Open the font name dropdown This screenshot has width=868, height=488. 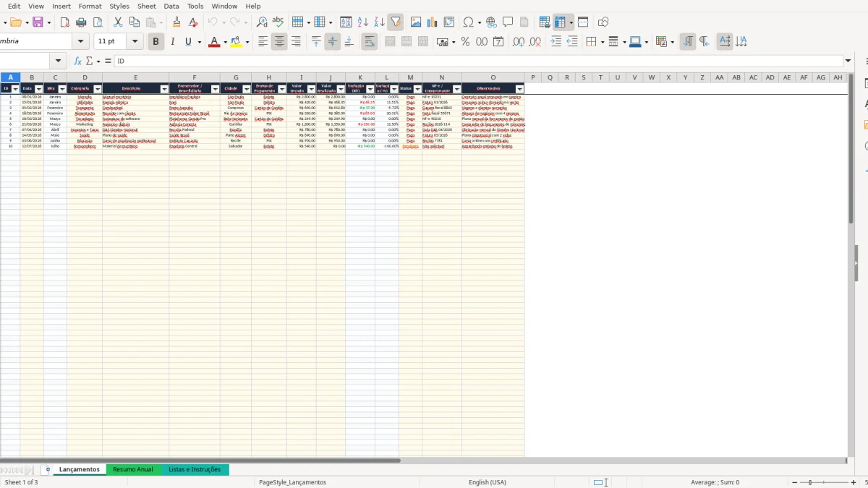point(81,42)
